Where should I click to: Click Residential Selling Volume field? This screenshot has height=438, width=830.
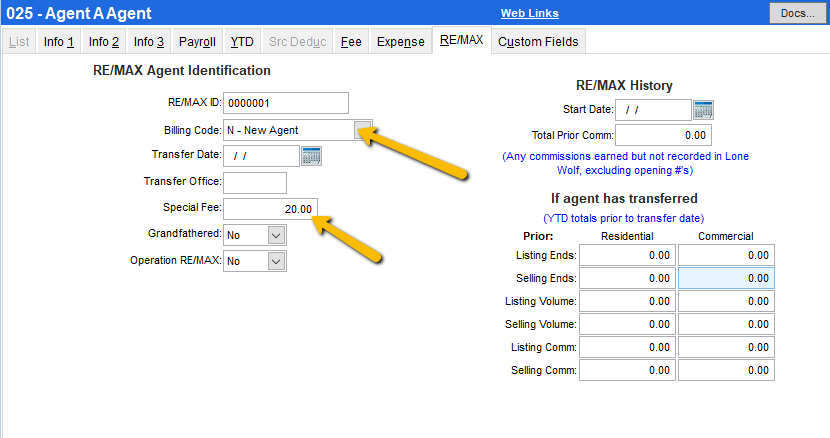(627, 324)
